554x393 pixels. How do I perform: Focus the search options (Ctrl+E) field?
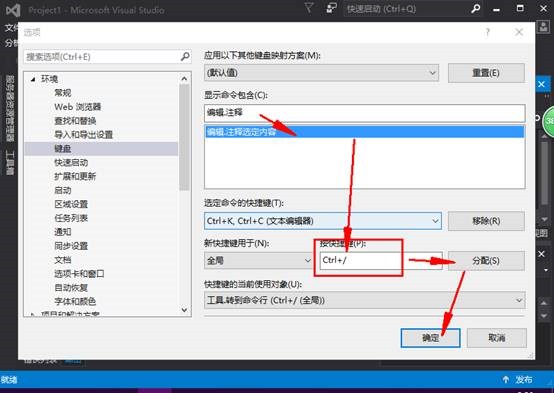107,57
